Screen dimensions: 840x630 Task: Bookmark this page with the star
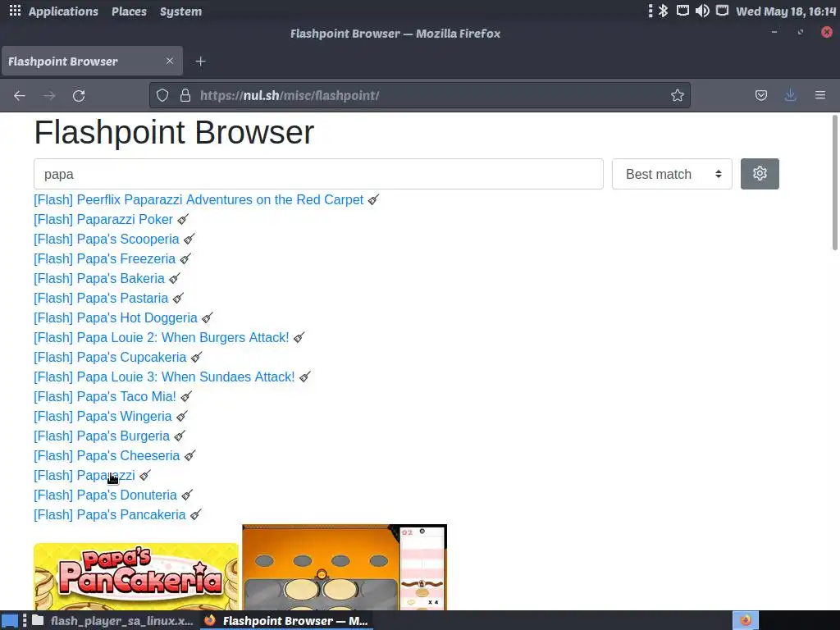click(677, 95)
